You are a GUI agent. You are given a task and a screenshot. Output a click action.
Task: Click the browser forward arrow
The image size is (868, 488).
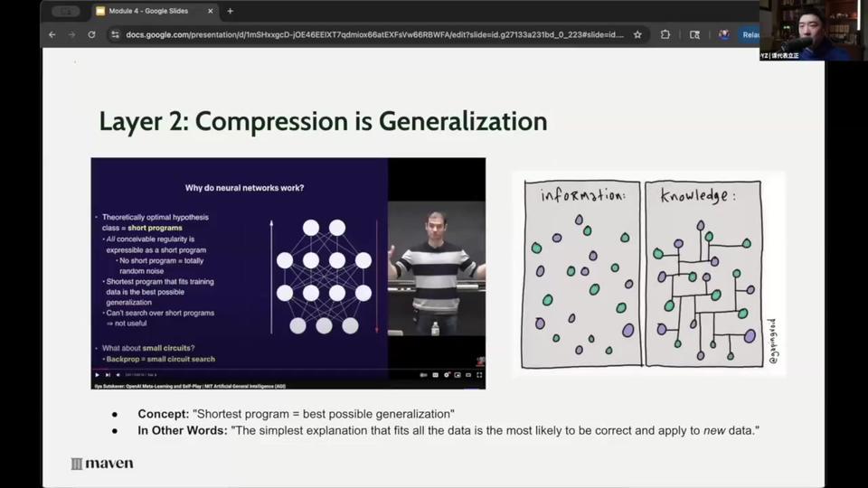[72, 34]
